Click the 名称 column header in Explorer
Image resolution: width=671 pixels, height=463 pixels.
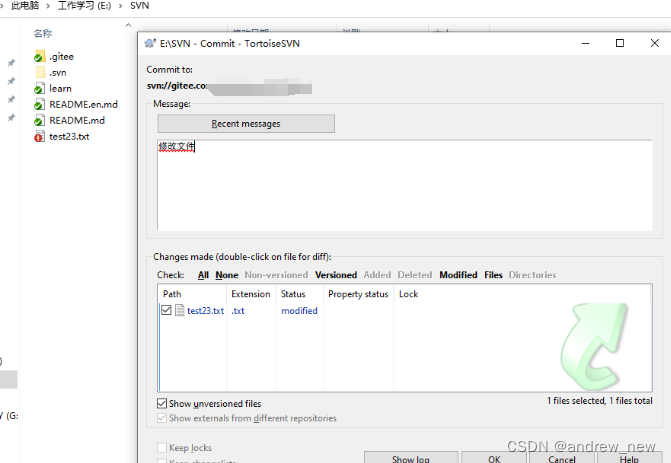click(43, 33)
